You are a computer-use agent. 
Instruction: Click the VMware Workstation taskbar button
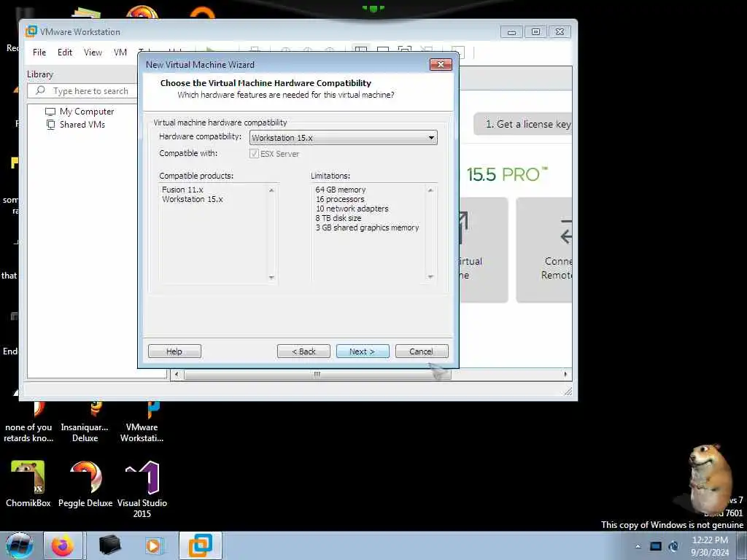point(201,545)
